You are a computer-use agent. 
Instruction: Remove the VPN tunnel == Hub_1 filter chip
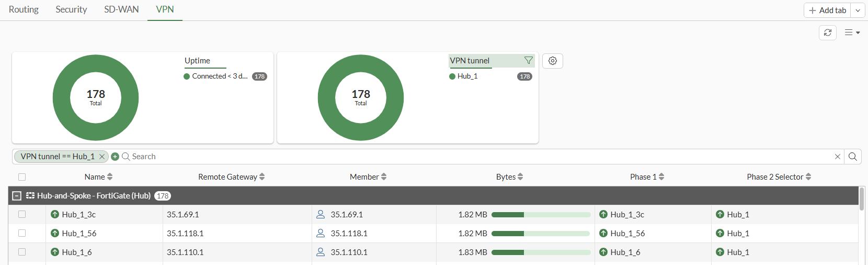(x=102, y=157)
